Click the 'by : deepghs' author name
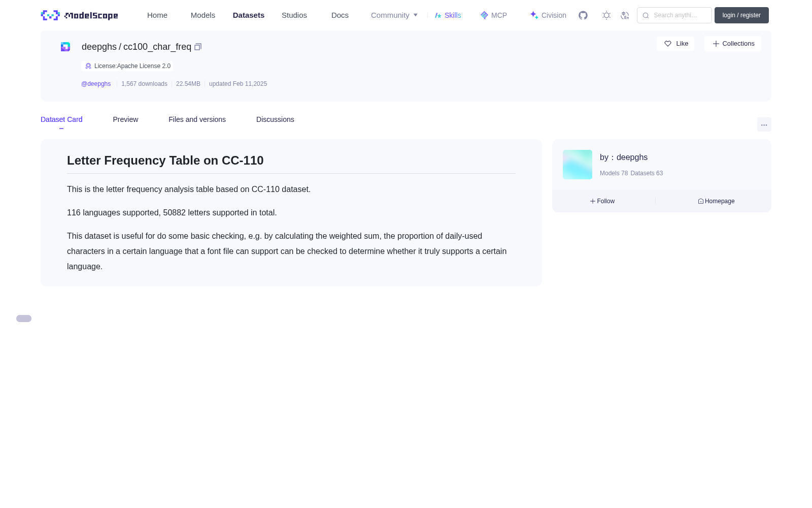The width and height of the screenshot is (812, 508). (624, 157)
